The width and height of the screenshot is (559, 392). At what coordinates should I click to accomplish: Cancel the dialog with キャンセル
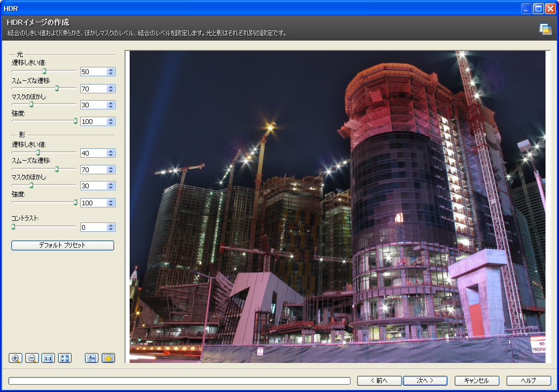tap(477, 381)
